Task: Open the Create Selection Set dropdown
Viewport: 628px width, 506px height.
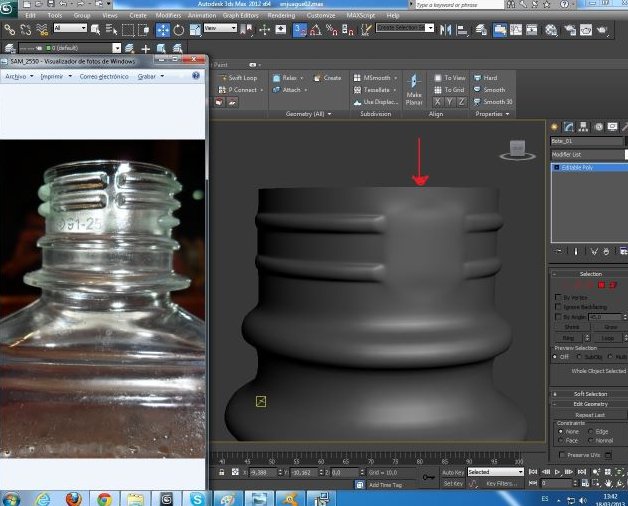Action: [x=405, y=28]
